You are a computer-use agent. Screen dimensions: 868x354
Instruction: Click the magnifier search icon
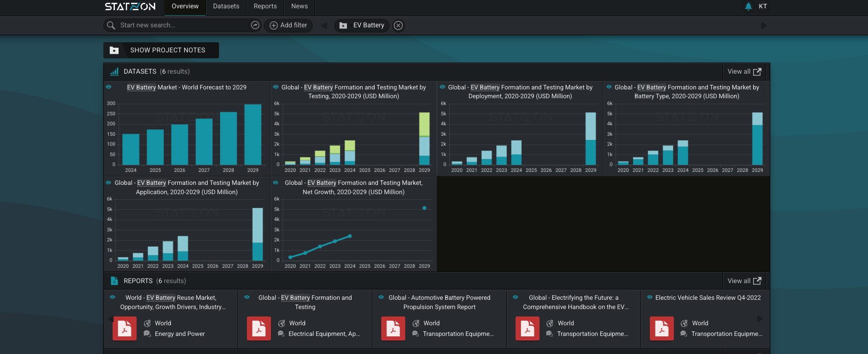click(111, 25)
